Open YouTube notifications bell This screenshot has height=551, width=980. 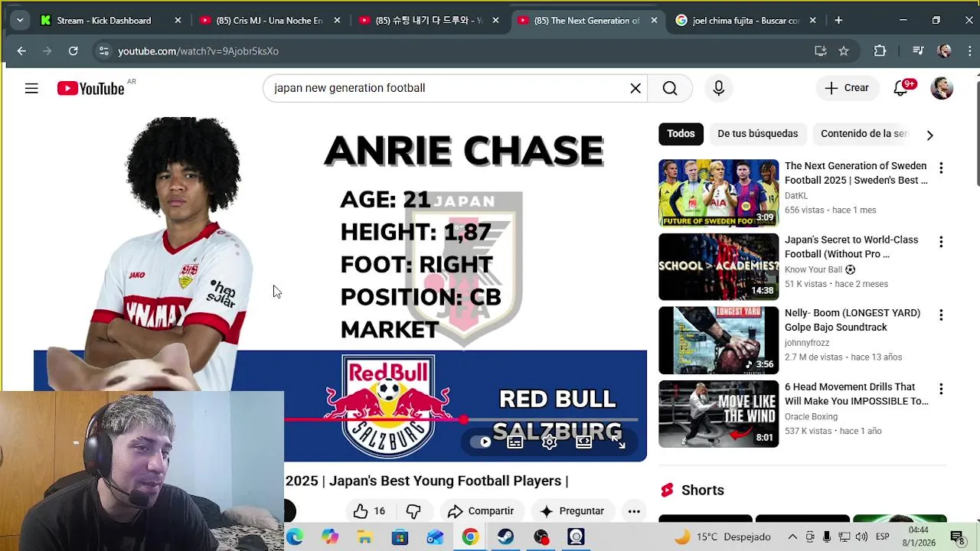tap(901, 88)
